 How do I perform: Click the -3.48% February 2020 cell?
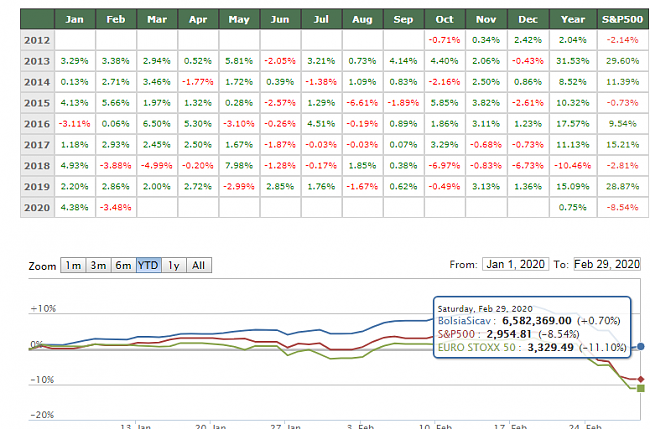pyautogui.click(x=116, y=208)
